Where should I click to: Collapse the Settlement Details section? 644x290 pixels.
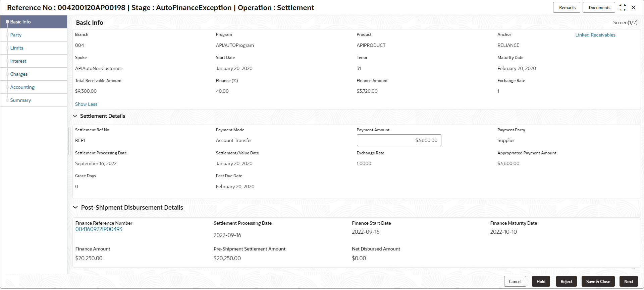(75, 116)
